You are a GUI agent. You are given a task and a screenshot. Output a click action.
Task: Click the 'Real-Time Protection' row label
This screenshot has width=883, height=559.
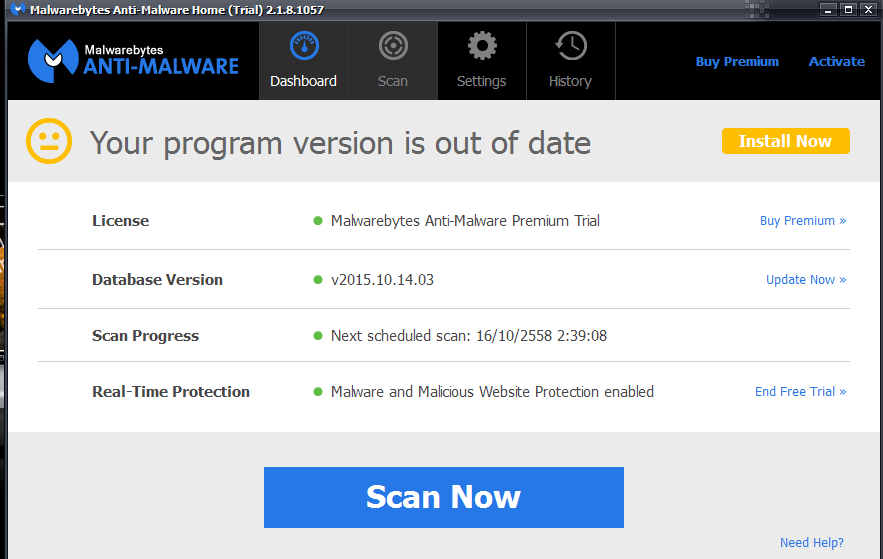pyautogui.click(x=171, y=392)
